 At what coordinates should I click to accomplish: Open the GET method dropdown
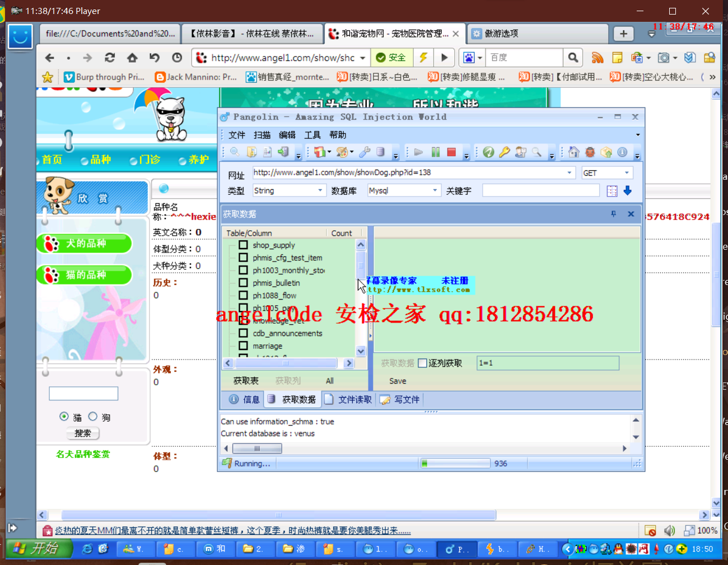point(627,172)
